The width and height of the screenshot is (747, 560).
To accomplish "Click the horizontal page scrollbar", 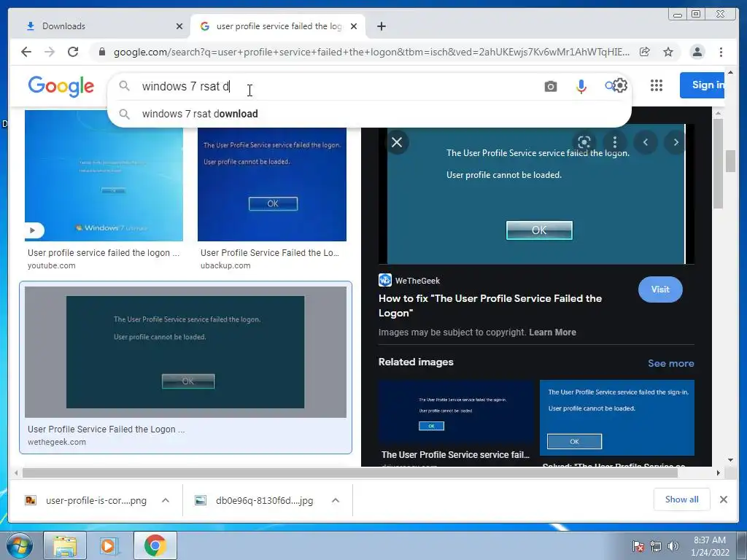I will click(x=350, y=472).
